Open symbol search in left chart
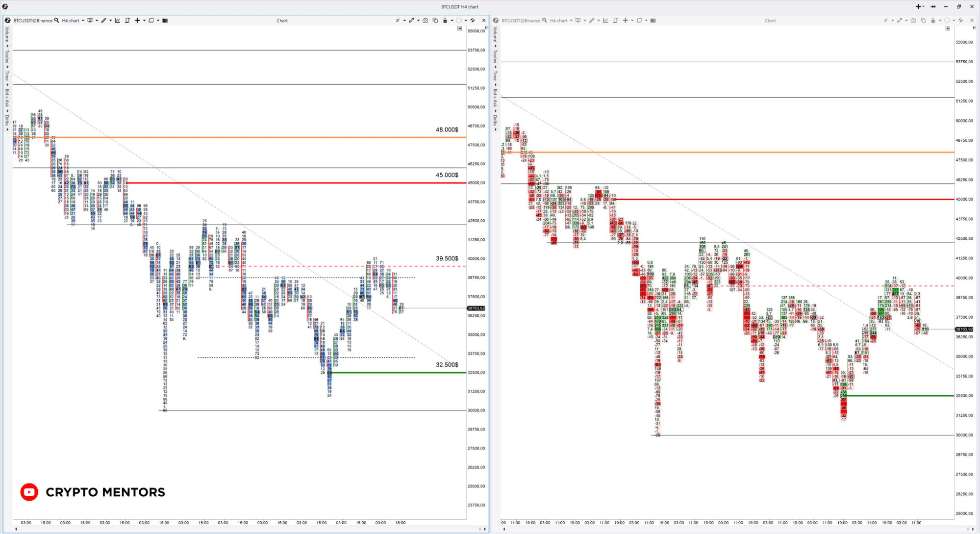This screenshot has width=980, height=534. click(57, 21)
